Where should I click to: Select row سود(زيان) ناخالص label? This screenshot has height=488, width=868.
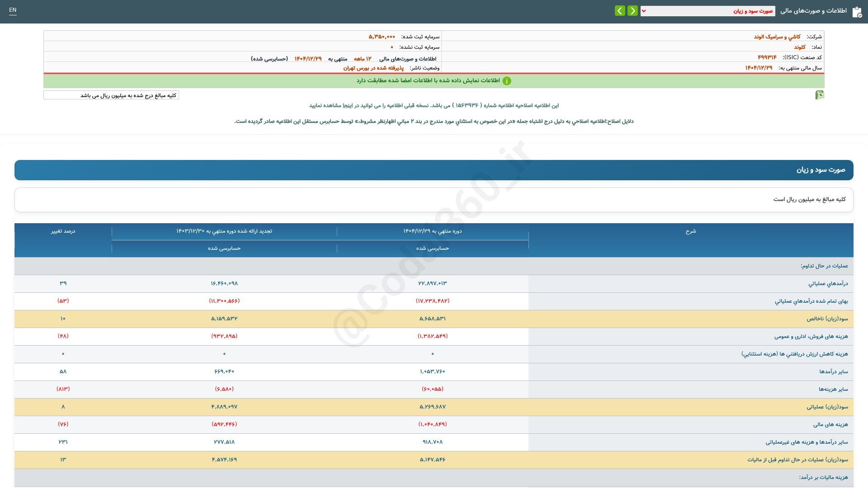(827, 319)
